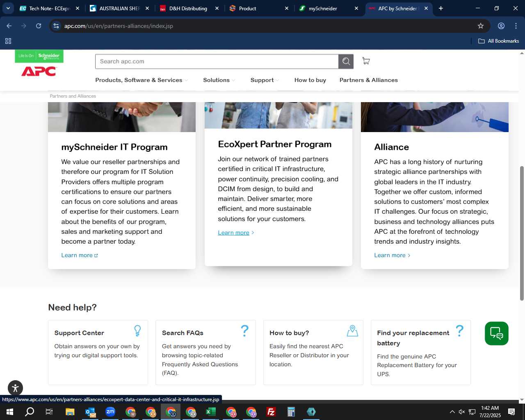
Task: Open the new tab plus button
Action: tap(441, 8)
